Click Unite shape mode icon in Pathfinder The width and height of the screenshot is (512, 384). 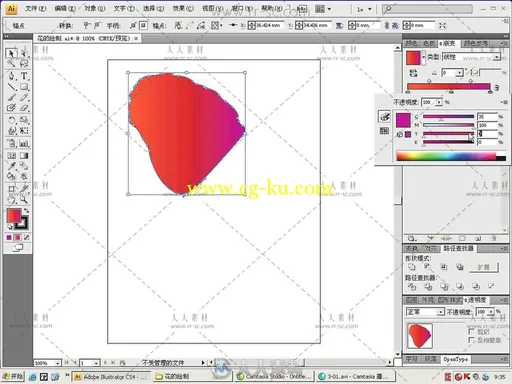tap(412, 267)
